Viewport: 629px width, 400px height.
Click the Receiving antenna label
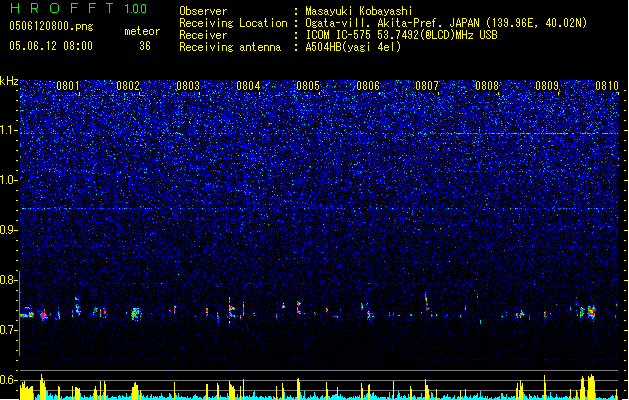pos(230,47)
